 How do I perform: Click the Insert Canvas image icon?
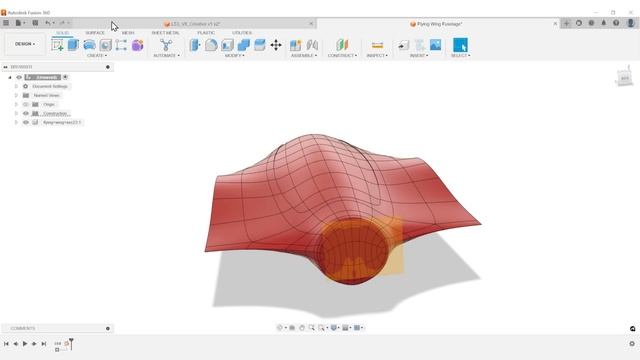pyautogui.click(x=436, y=45)
